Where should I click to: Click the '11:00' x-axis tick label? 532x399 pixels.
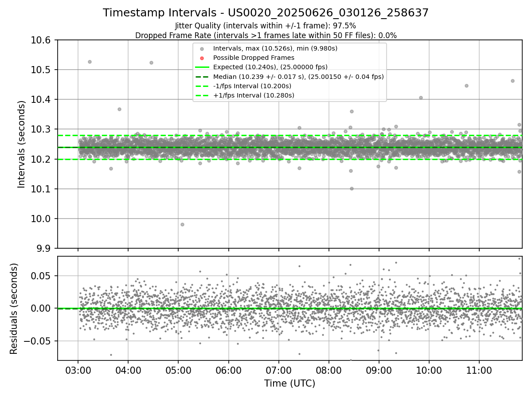(x=479, y=371)
